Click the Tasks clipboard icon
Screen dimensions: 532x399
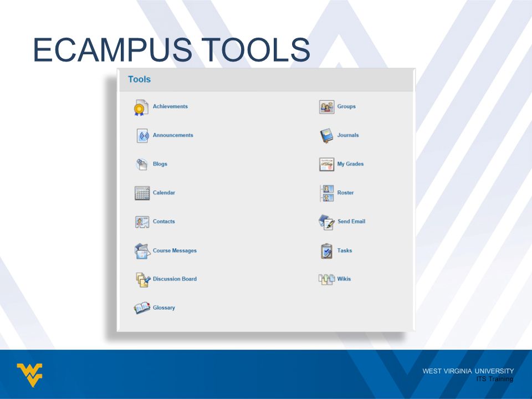coord(326,251)
